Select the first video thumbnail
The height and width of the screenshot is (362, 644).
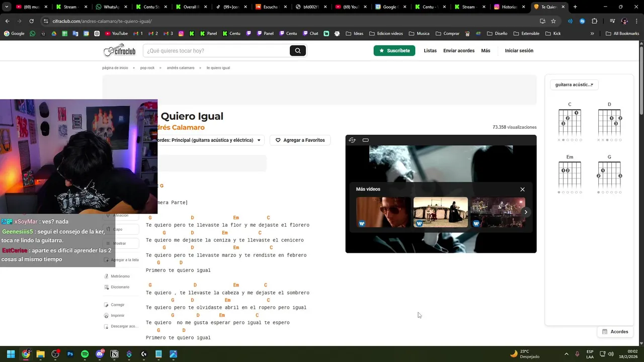point(383,212)
